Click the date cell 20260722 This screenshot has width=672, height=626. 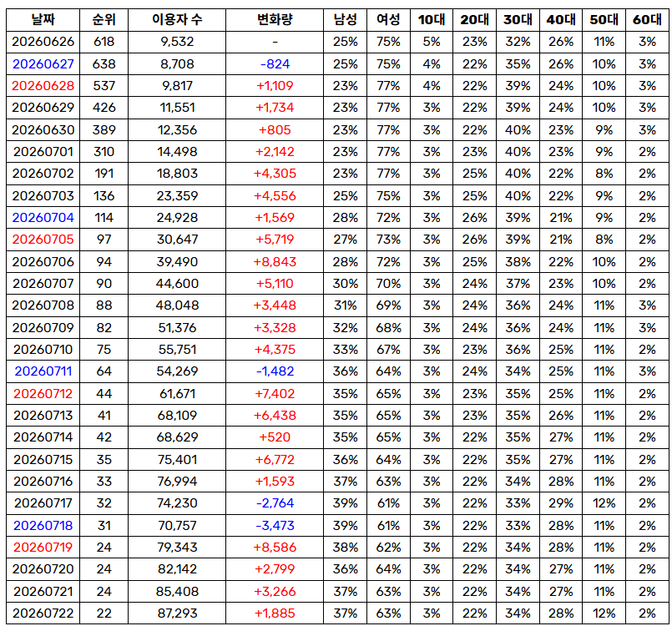43,613
